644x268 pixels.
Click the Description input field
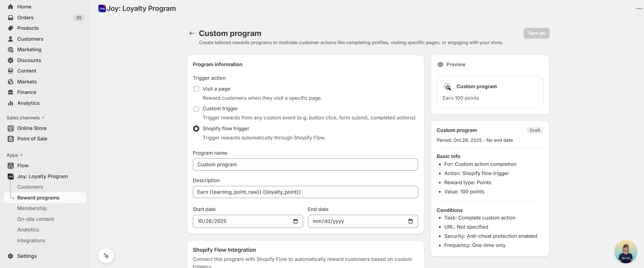coord(305,192)
